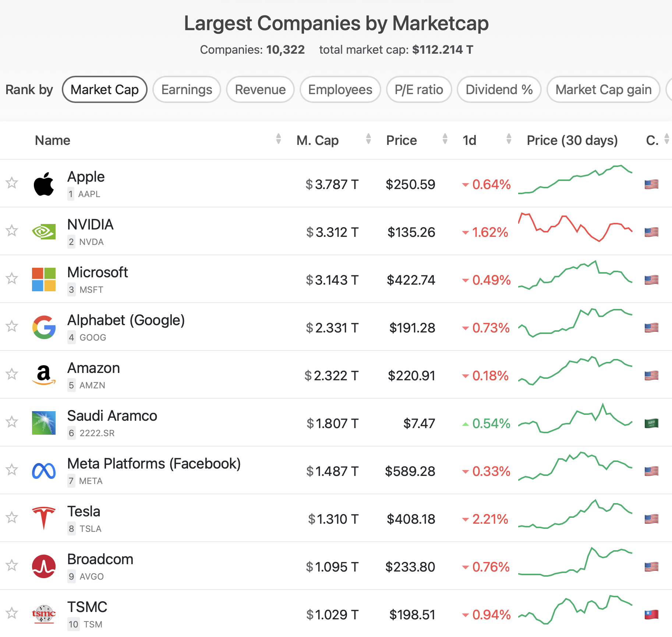Click the US flag in NVIDIA row
Viewport: 672px width, 637px height.
tap(651, 232)
